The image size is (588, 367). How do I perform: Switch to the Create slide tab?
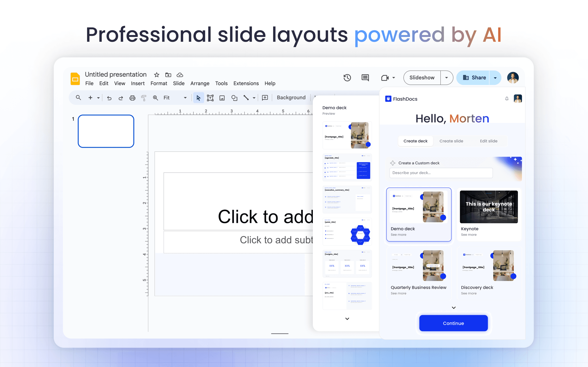click(x=451, y=141)
